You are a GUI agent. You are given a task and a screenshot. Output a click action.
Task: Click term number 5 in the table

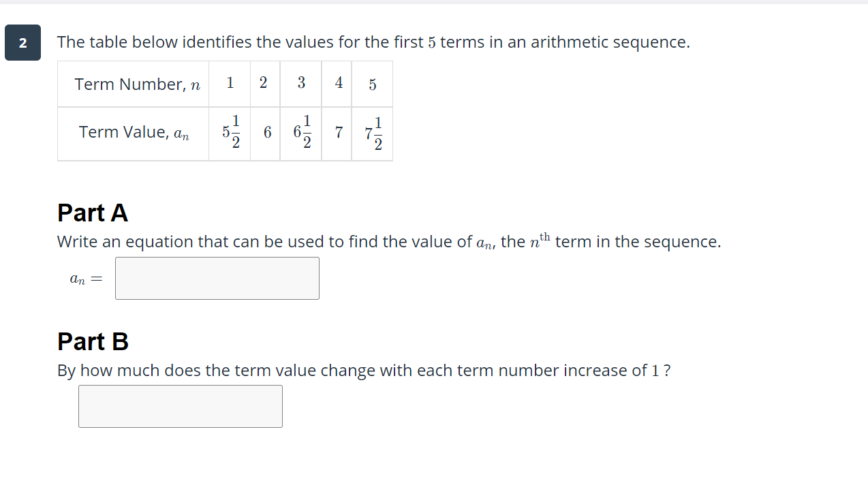click(x=372, y=84)
